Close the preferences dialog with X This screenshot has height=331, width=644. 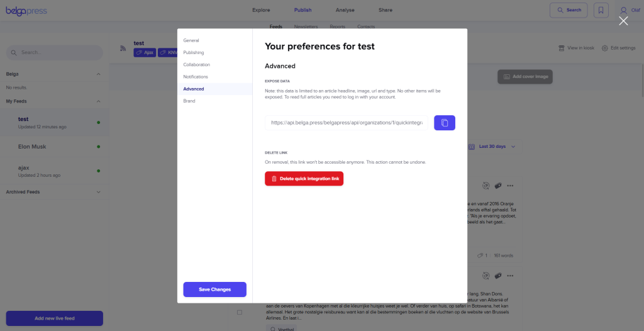(x=623, y=21)
